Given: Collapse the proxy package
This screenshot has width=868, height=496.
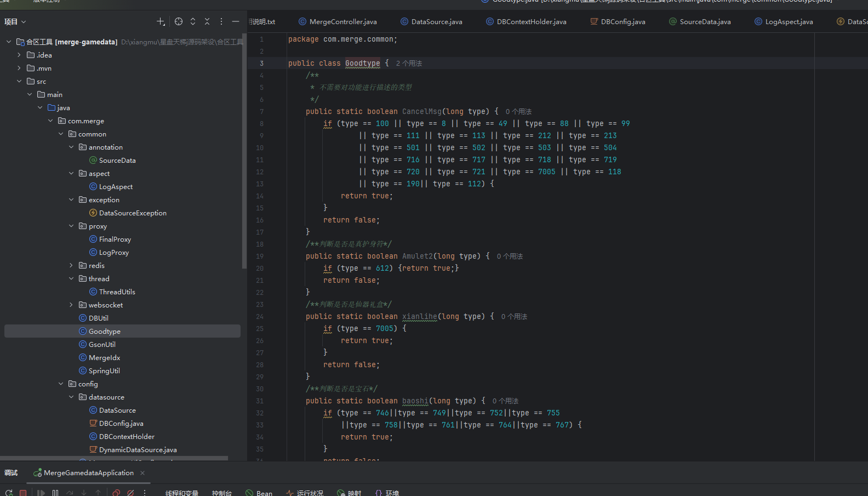Looking at the screenshot, I should click(71, 226).
